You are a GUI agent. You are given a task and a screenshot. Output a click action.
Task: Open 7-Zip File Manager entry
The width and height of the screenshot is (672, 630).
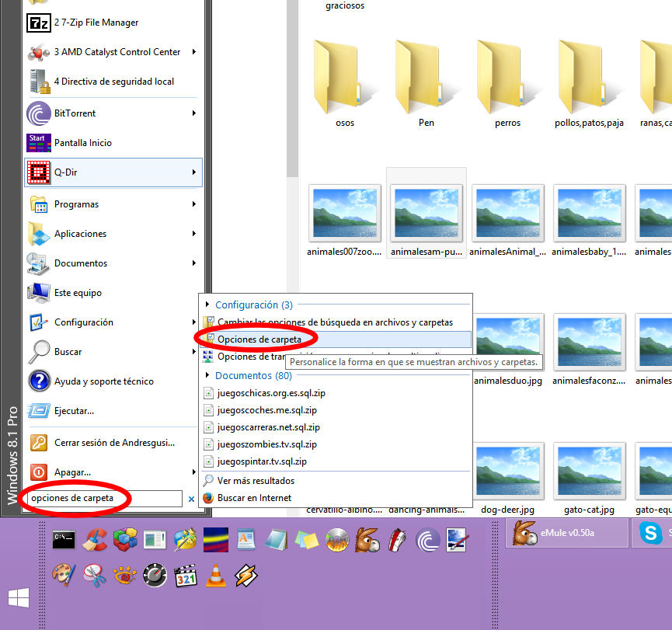coord(96,23)
